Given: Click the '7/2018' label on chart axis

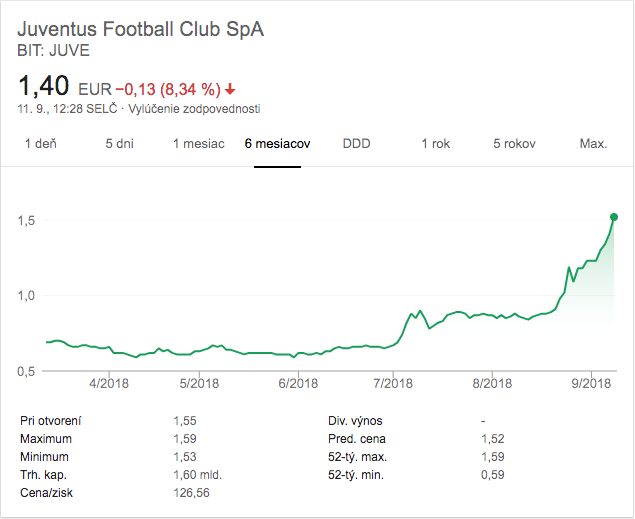Looking at the screenshot, I should pos(393,383).
